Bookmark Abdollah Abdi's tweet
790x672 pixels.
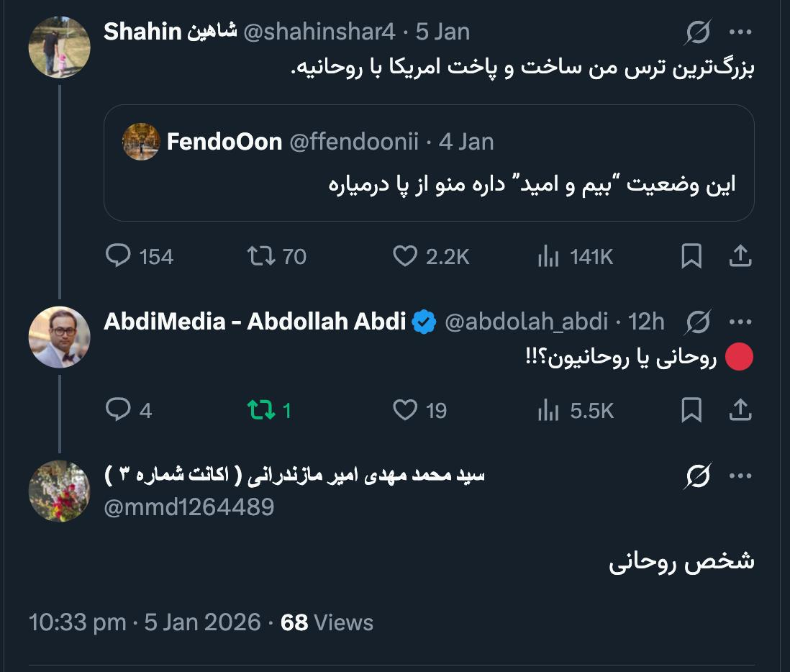[691, 410]
